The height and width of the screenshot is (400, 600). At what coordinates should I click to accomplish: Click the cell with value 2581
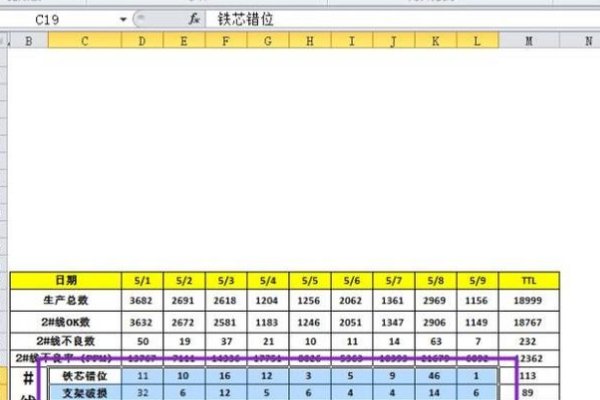click(226, 322)
